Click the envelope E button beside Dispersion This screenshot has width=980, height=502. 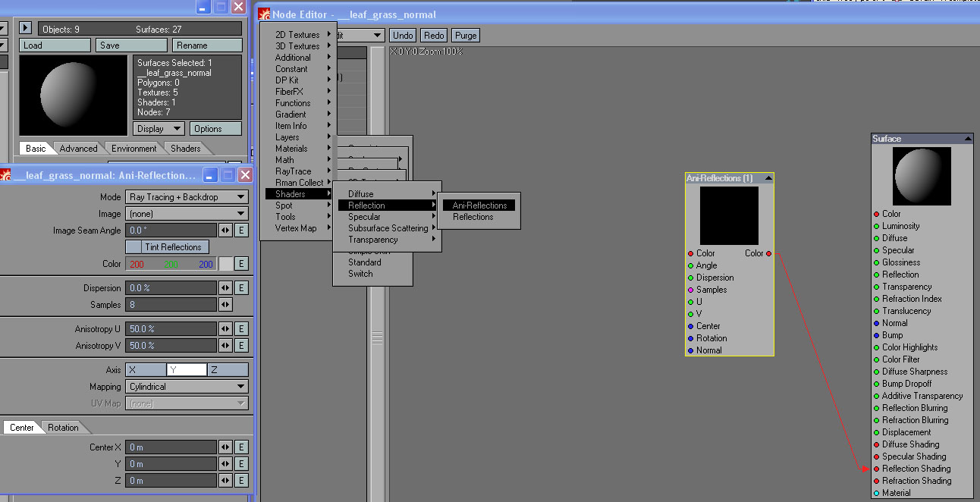pos(241,288)
